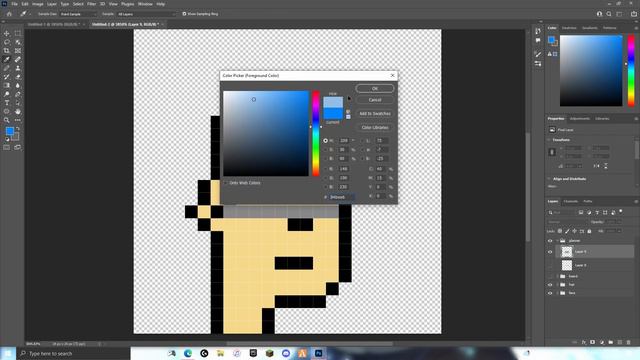The image size is (640, 360).
Task: Hide the selected Layer 9 eye icon
Action: tap(550, 252)
